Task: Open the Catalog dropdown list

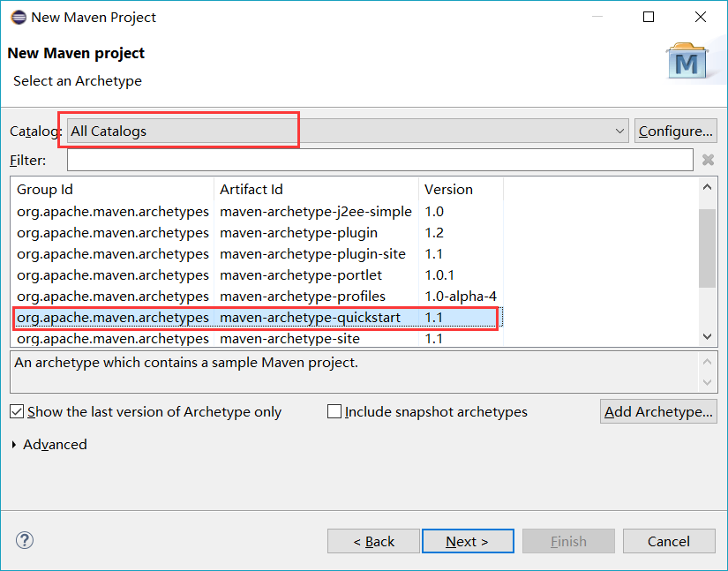Action: [x=348, y=131]
